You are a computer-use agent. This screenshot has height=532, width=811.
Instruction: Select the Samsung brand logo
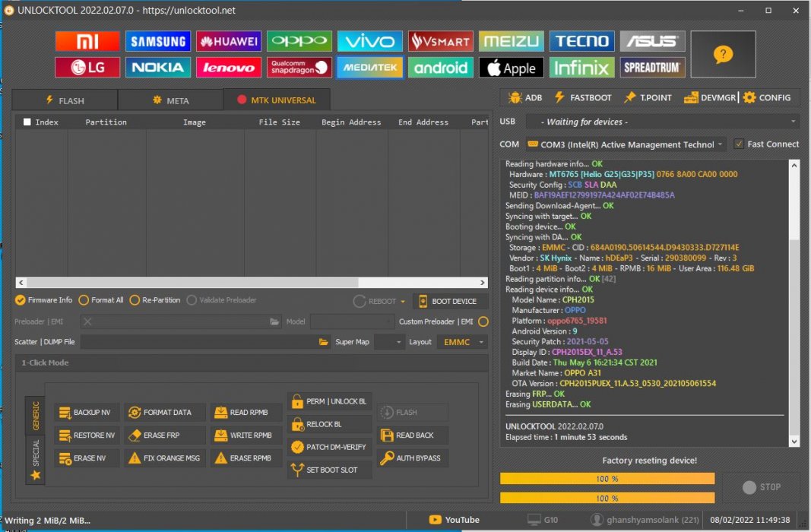click(x=158, y=41)
